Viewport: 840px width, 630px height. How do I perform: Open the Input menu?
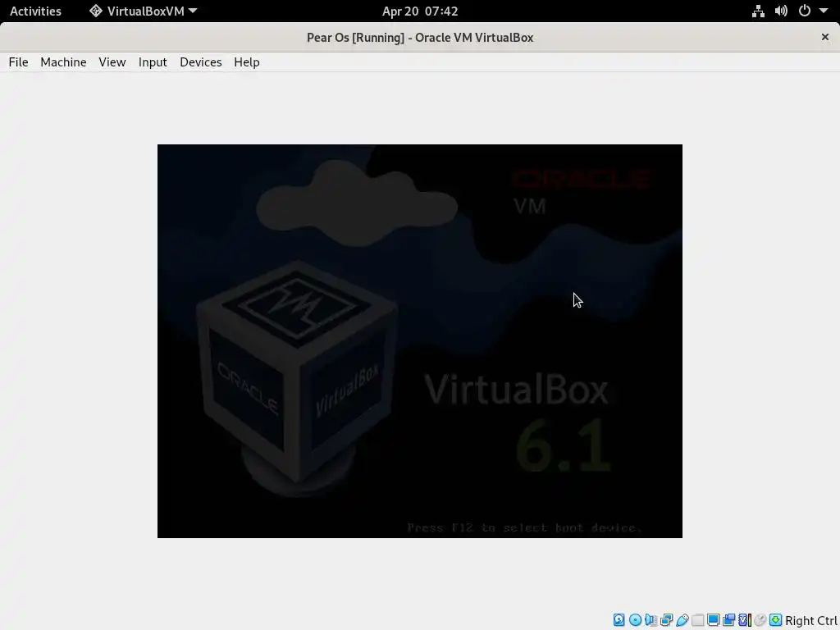[153, 62]
